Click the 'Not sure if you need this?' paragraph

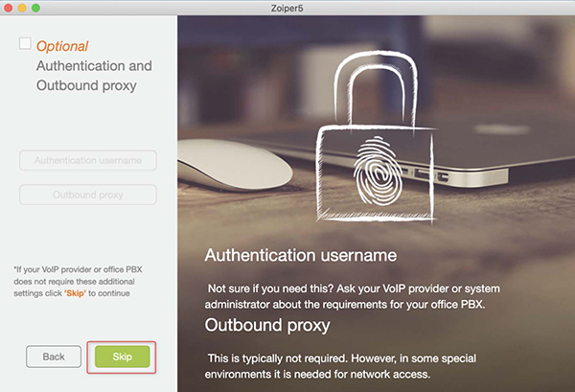pos(352,296)
